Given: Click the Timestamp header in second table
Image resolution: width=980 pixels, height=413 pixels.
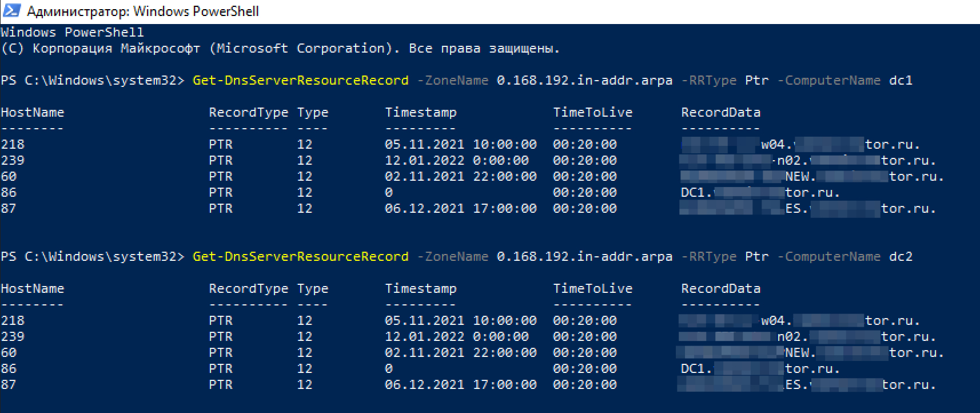Looking at the screenshot, I should (x=421, y=288).
